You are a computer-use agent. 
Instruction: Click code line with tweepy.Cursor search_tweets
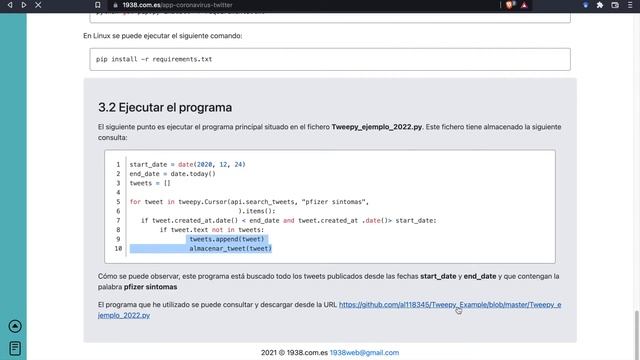pyautogui.click(x=249, y=202)
